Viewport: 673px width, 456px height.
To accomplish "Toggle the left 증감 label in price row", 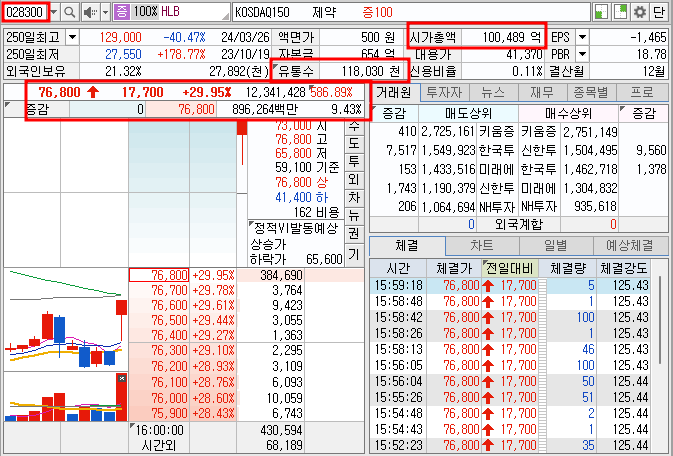I will tap(37, 109).
